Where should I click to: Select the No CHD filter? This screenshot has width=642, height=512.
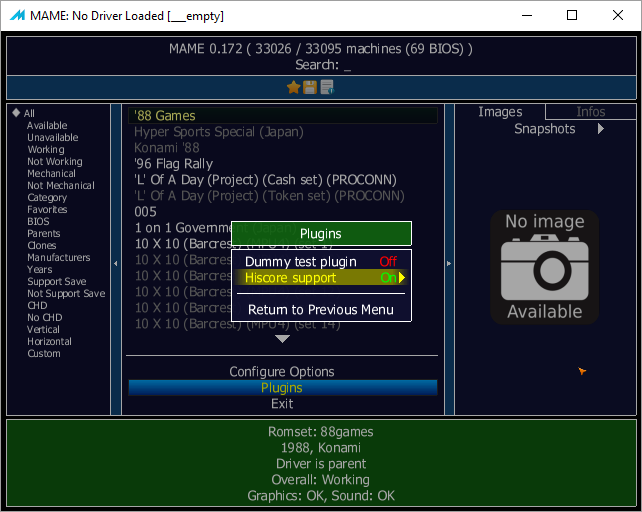tap(45, 317)
